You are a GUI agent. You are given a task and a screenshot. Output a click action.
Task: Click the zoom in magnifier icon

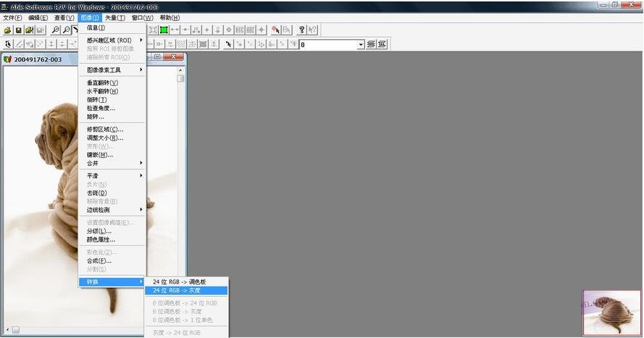pos(56,30)
